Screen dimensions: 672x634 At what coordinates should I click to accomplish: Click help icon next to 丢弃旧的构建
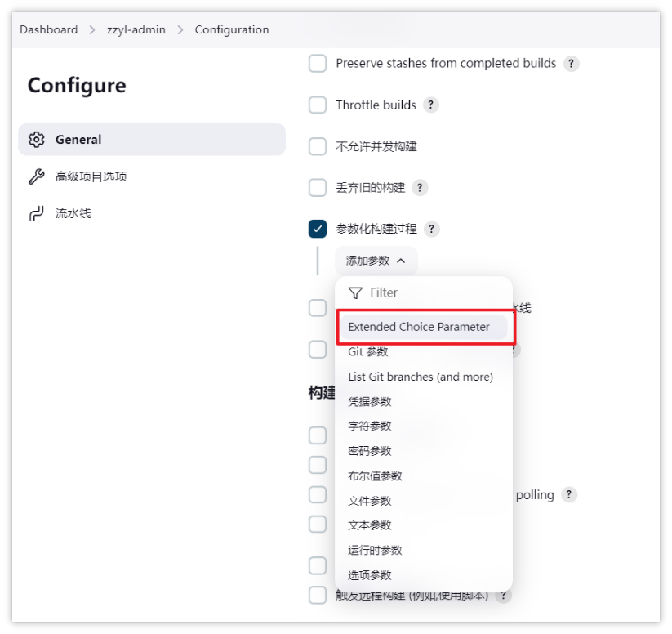(420, 187)
